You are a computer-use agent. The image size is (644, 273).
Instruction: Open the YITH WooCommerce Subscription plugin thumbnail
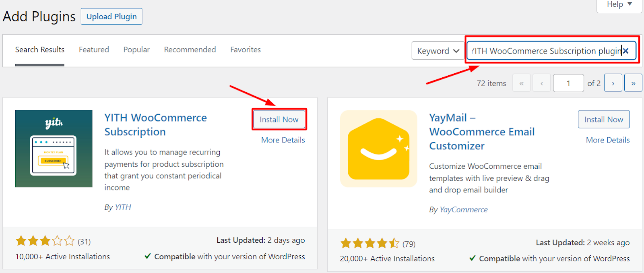[x=54, y=149]
